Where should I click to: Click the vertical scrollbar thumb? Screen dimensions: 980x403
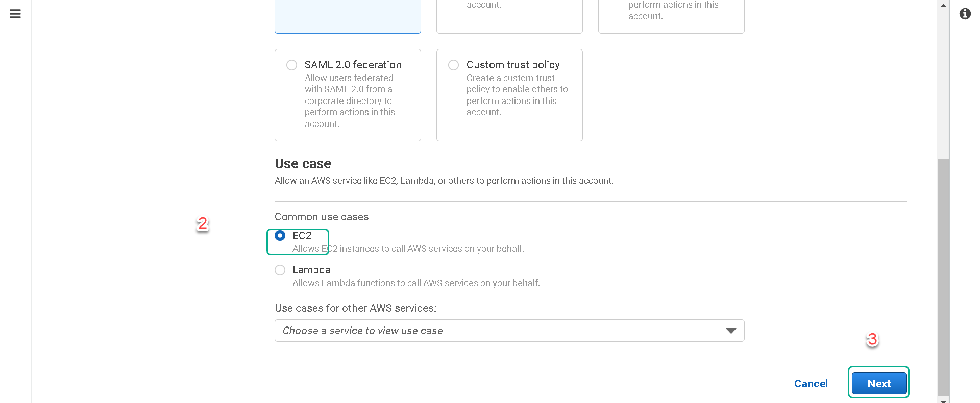[x=943, y=277]
